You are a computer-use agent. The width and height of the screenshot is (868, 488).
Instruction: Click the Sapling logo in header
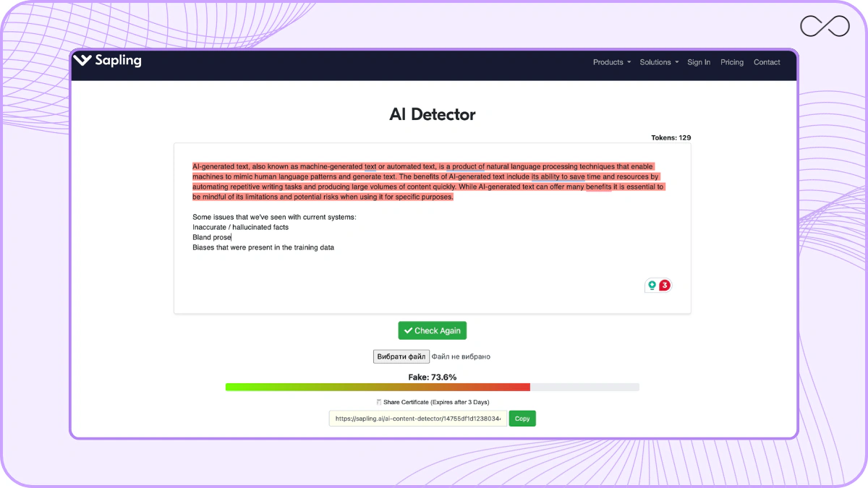click(107, 61)
